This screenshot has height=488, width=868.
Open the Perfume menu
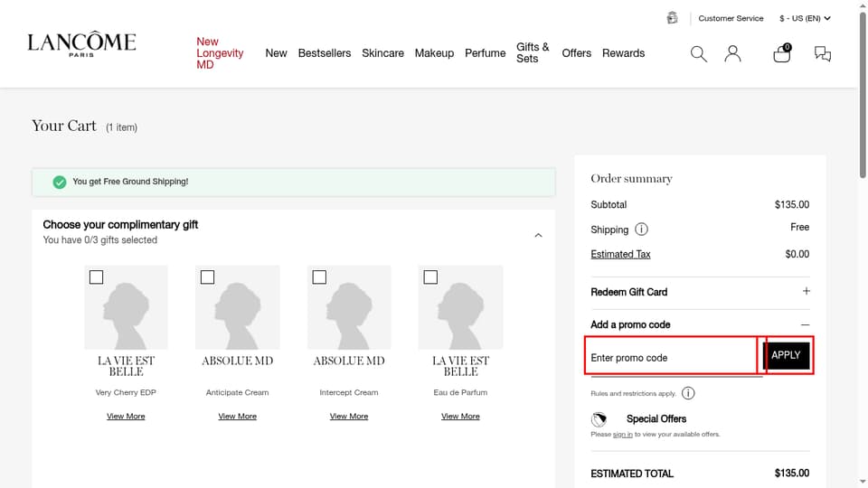[485, 53]
